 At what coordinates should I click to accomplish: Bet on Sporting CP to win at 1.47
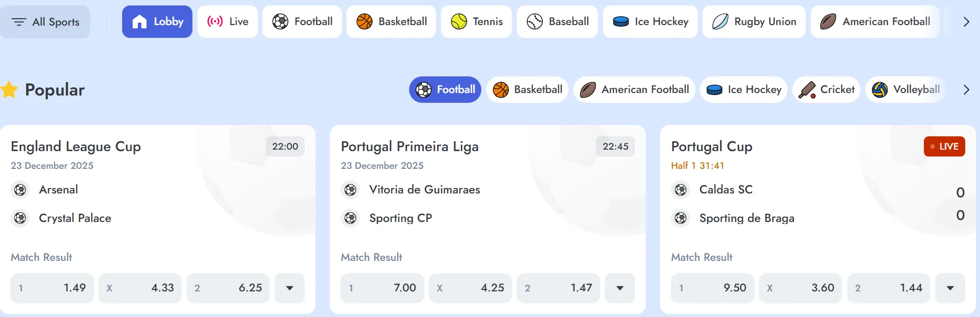pos(559,288)
